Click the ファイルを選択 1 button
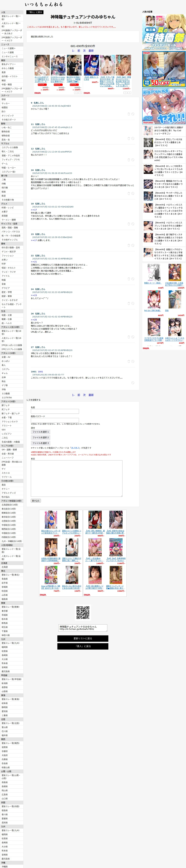The image size is (186, 868). (41, 432)
